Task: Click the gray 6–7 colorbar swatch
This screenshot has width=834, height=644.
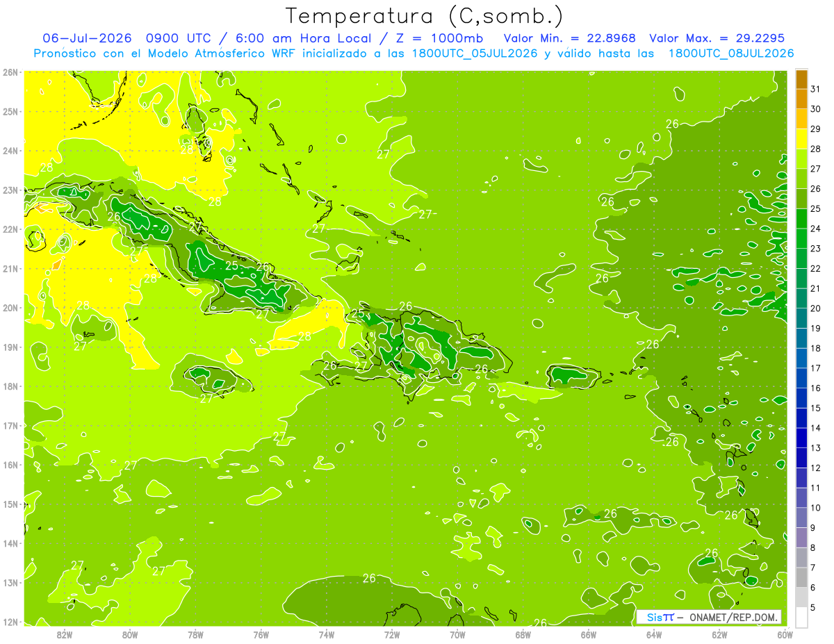Action: [x=801, y=577]
